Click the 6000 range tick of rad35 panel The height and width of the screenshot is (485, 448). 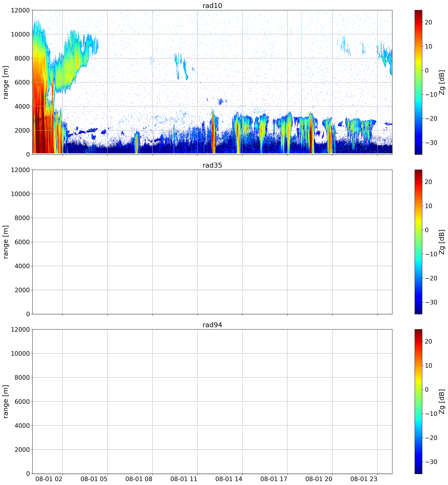click(22, 242)
